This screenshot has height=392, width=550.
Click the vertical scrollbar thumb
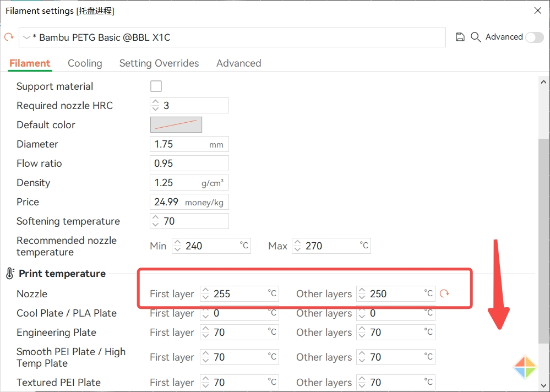[x=544, y=241]
